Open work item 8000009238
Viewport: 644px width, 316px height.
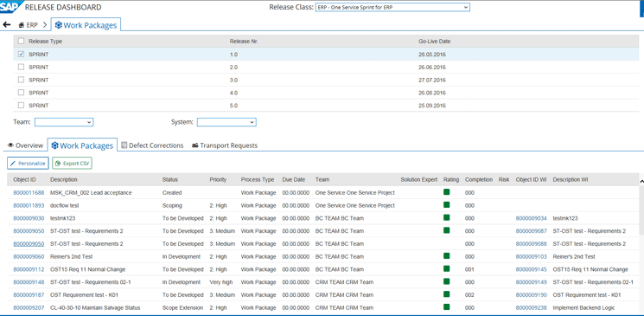[531, 307]
